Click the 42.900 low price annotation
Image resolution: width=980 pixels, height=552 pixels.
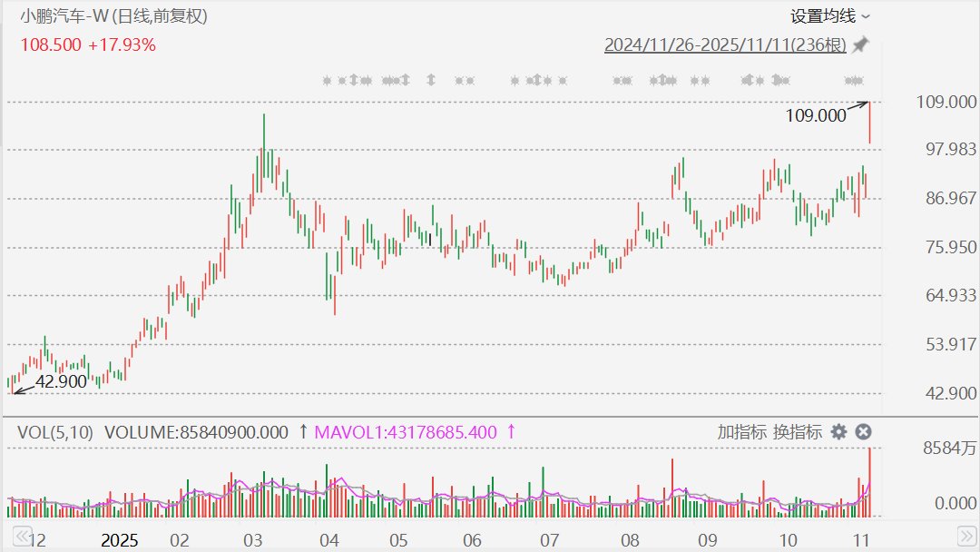point(61,382)
